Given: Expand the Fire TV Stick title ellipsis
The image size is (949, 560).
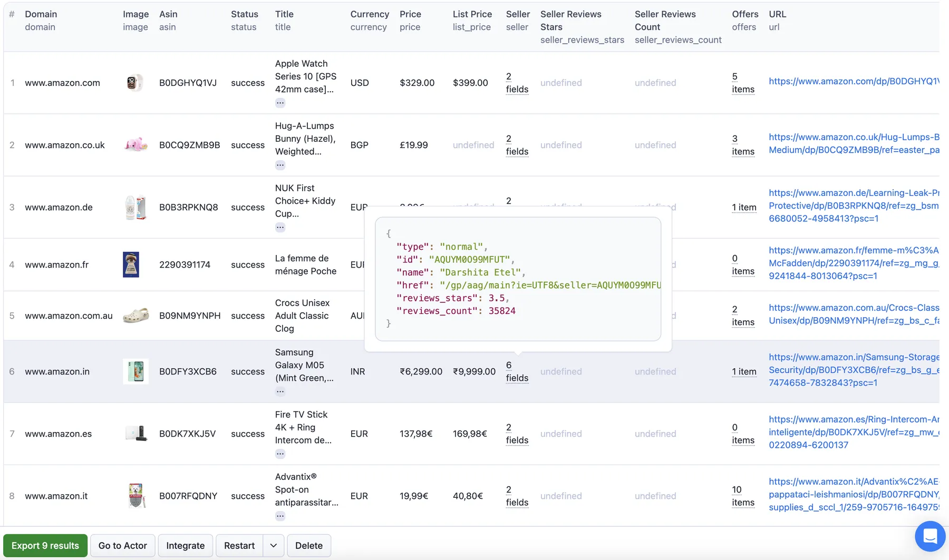Looking at the screenshot, I should 280,453.
